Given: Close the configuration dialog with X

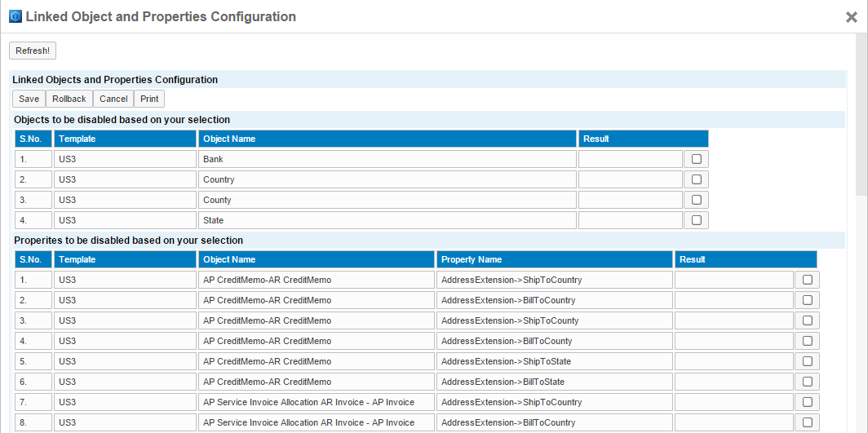Looking at the screenshot, I should 851,16.
